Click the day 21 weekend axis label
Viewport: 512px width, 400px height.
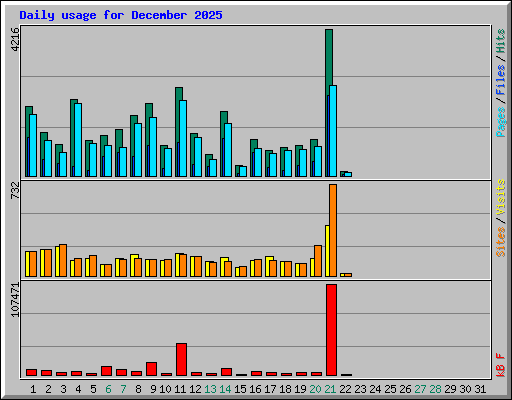(x=330, y=389)
